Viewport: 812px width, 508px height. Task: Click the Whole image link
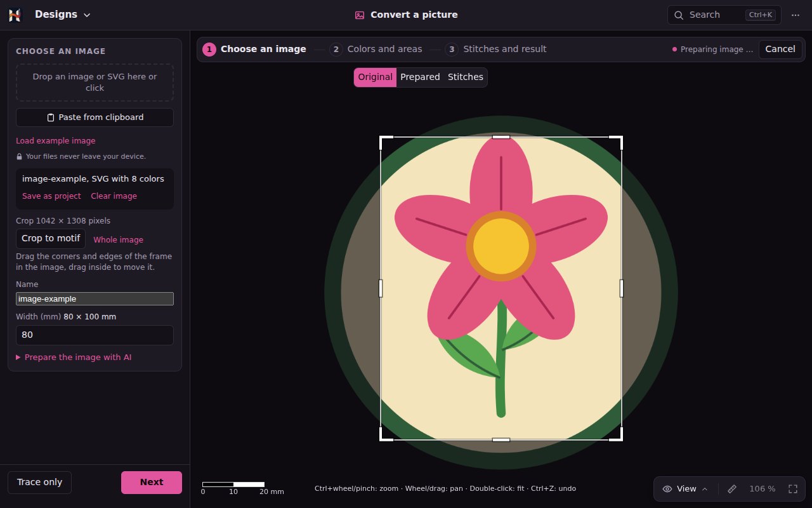tap(118, 240)
